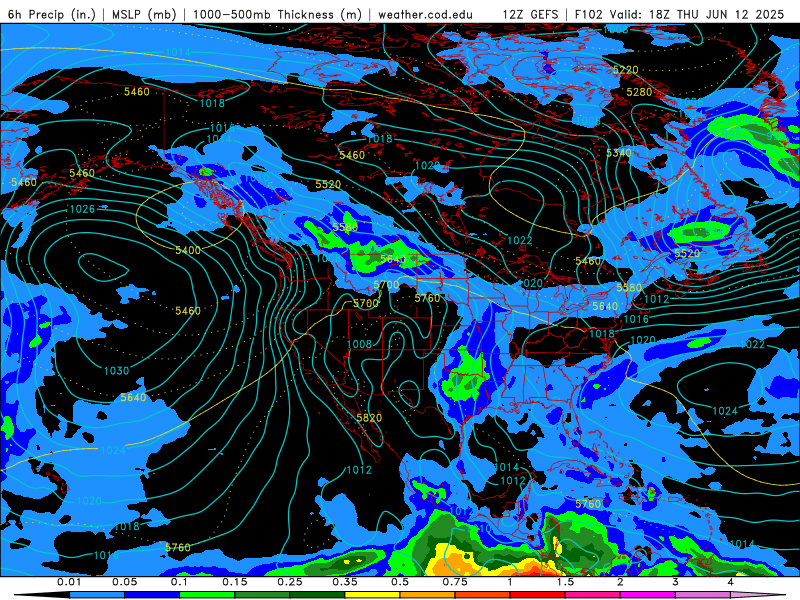Click the 0.1 legend value
The image size is (800, 600).
pyautogui.click(x=179, y=582)
